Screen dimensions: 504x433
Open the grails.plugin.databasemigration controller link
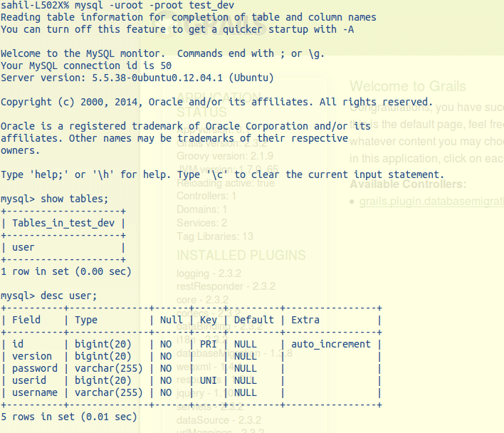click(x=431, y=202)
